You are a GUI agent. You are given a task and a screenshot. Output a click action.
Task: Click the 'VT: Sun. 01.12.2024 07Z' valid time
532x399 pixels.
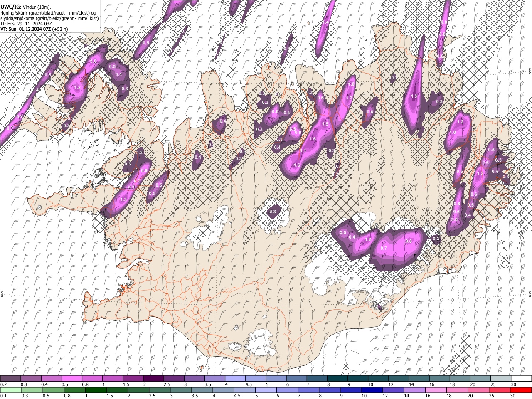(x=25, y=29)
